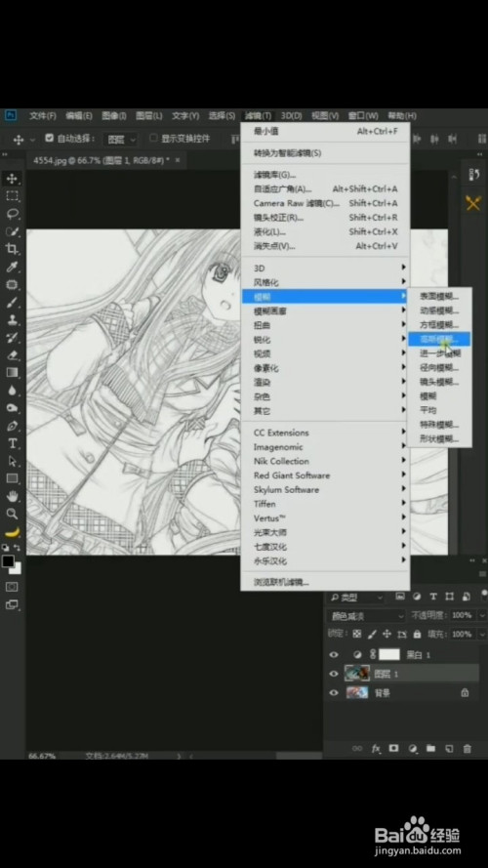
Task: Check the 显示变换控件 checkbox
Action: 154,138
